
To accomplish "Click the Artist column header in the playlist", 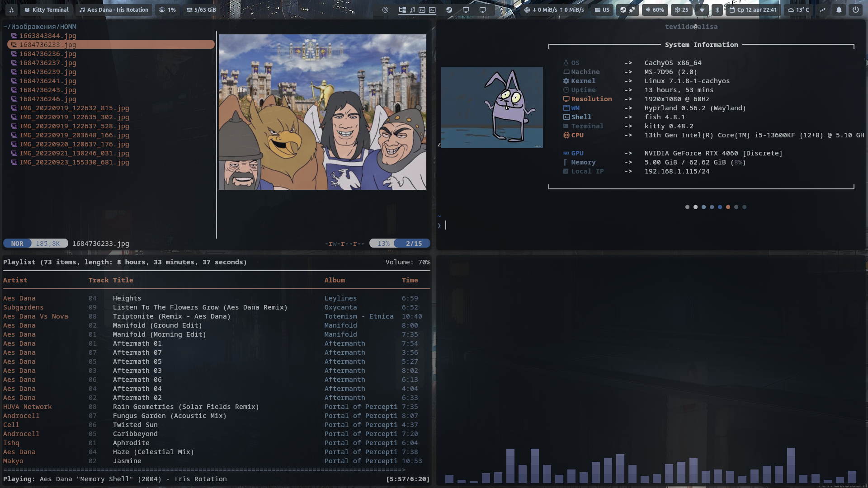I will point(15,280).
